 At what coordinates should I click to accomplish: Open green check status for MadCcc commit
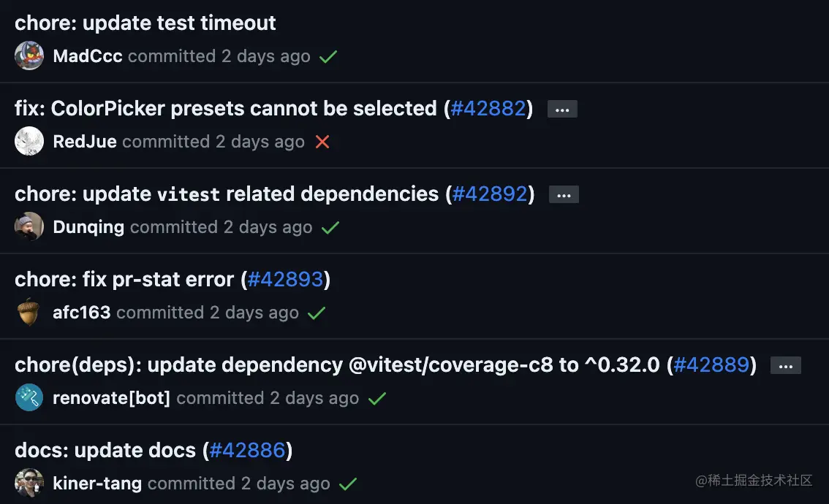tap(328, 56)
